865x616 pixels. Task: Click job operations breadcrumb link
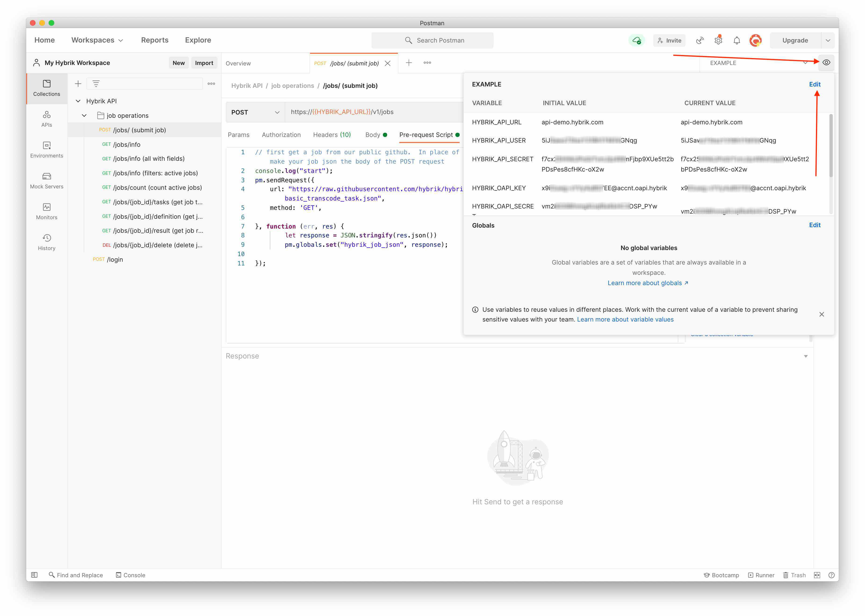coord(292,86)
